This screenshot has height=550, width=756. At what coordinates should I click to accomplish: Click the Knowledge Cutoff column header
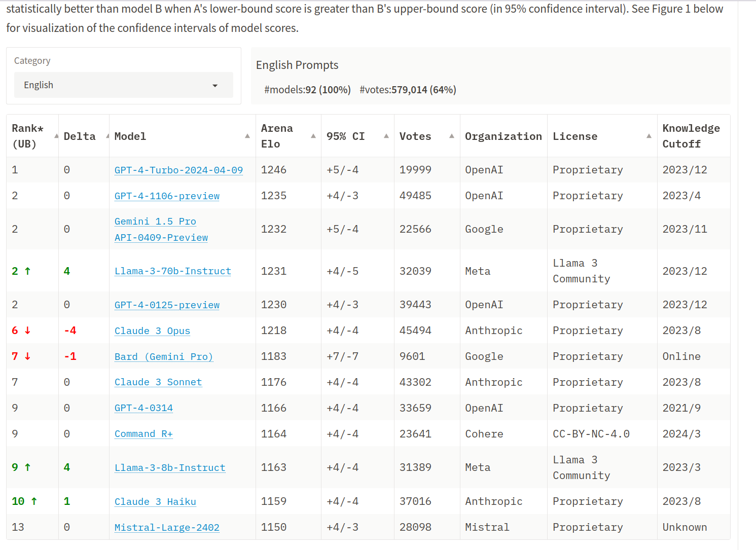click(691, 136)
